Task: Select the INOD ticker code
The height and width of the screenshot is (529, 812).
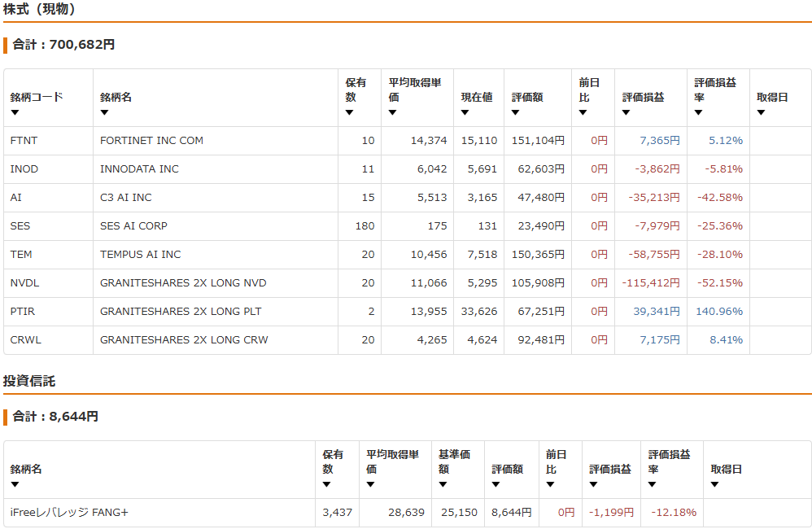Action: pyautogui.click(x=24, y=169)
